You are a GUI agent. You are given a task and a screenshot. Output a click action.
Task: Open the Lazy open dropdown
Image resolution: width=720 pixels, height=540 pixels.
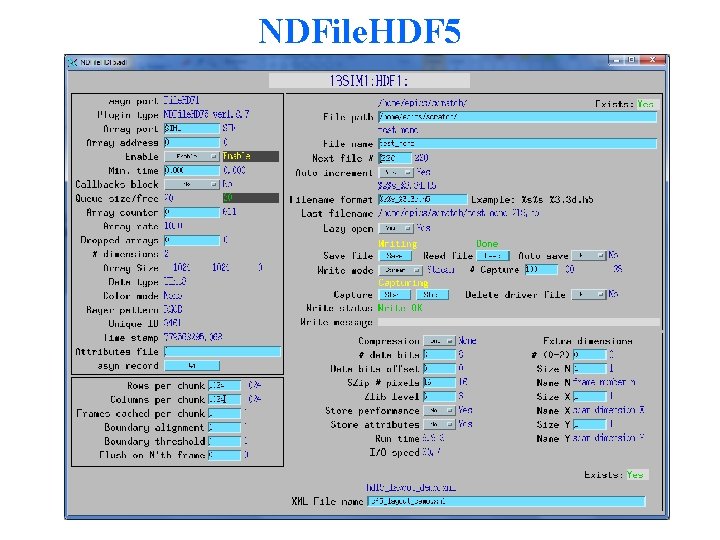click(396, 228)
